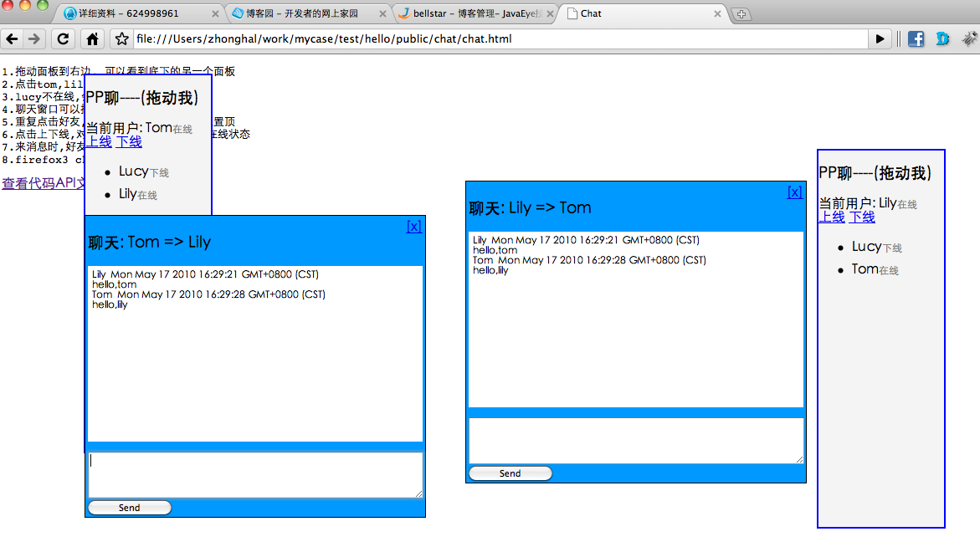Send message in Lily => Tom chat
Viewport: 980px width, 552px height.
tap(510, 473)
